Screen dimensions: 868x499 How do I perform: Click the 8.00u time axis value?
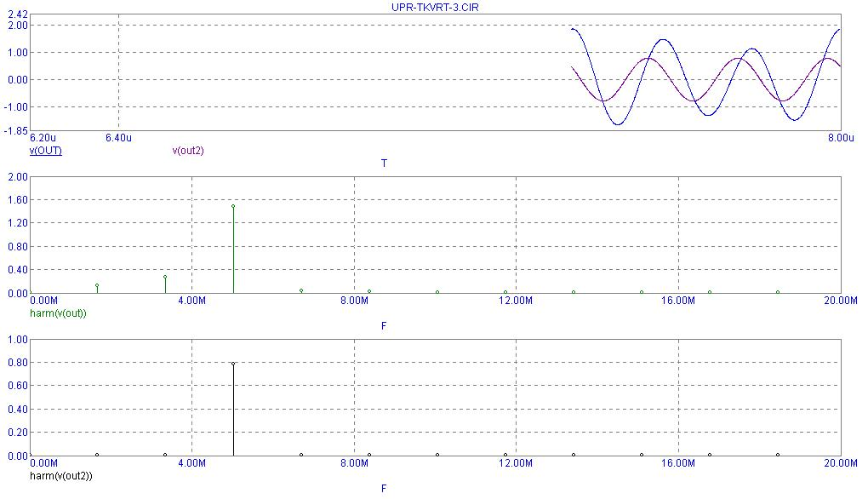(841, 138)
